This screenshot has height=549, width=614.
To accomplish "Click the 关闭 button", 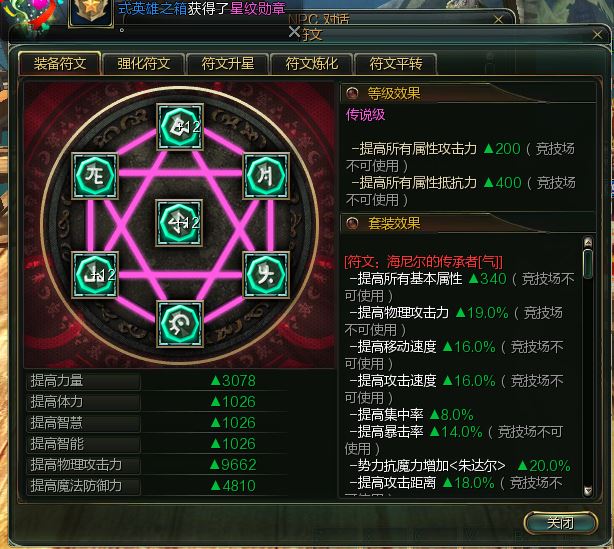I will tap(560, 522).
